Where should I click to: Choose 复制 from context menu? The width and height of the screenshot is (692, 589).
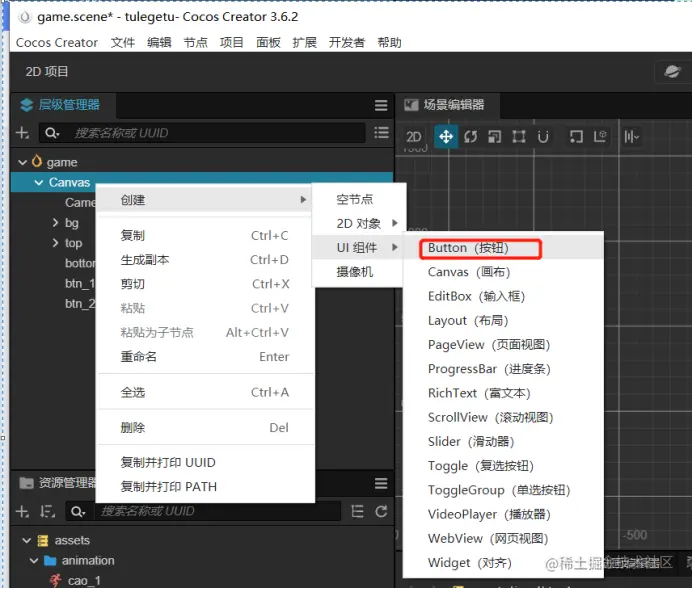[205, 236]
